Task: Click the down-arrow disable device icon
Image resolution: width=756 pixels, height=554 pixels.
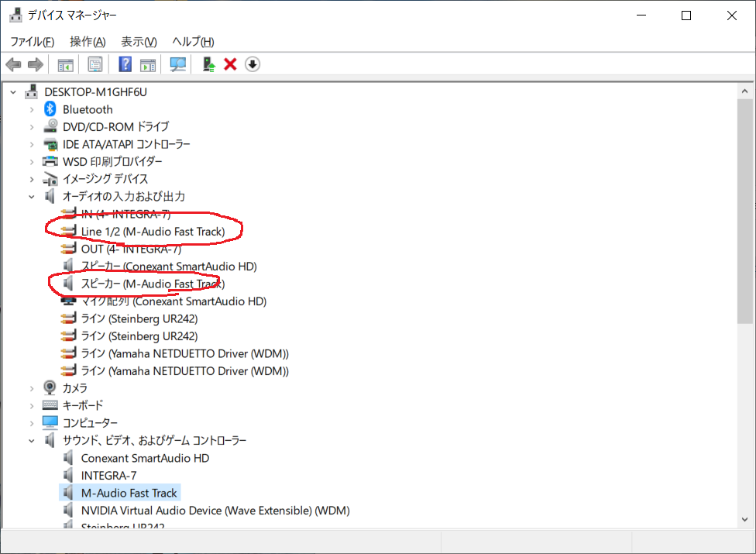Action: click(x=253, y=64)
